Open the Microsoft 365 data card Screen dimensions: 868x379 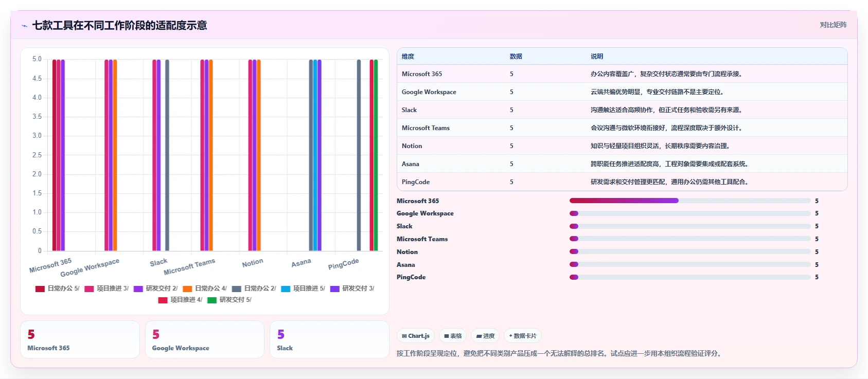(80, 339)
